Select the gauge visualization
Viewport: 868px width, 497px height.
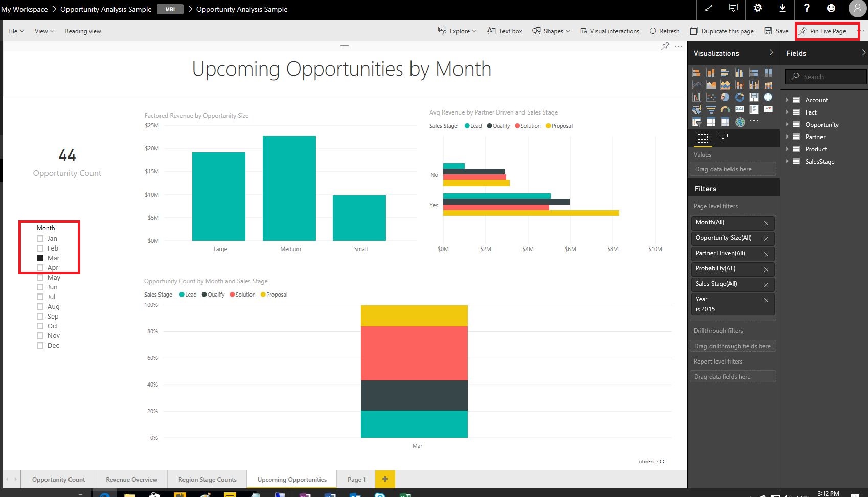725,109
